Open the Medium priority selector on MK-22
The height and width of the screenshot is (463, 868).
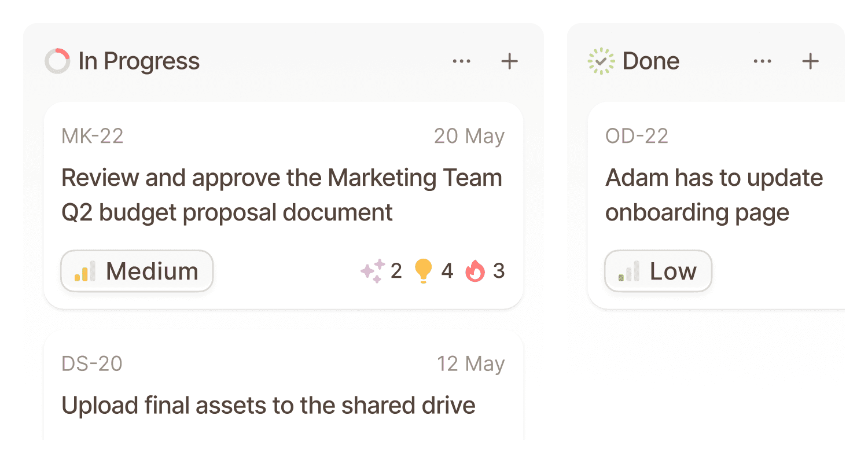pos(137,270)
